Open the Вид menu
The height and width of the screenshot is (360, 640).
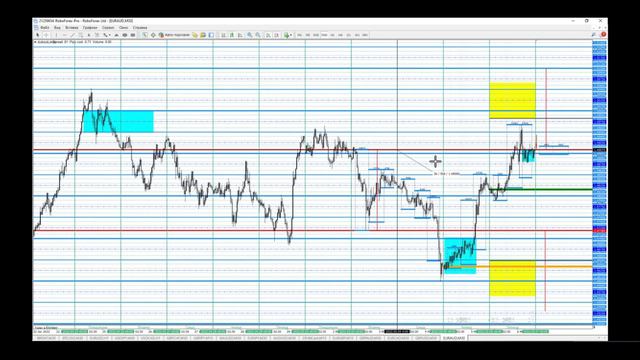point(57,28)
